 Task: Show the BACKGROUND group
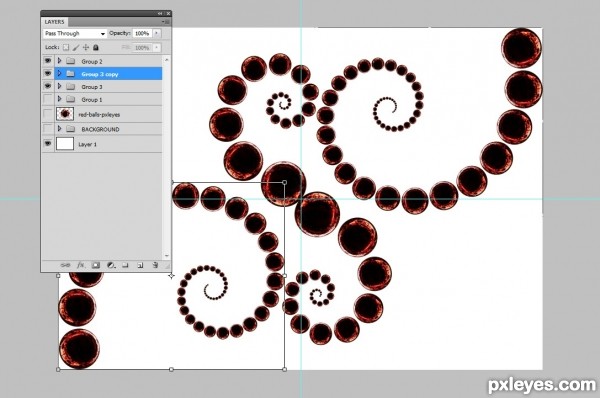click(x=48, y=129)
